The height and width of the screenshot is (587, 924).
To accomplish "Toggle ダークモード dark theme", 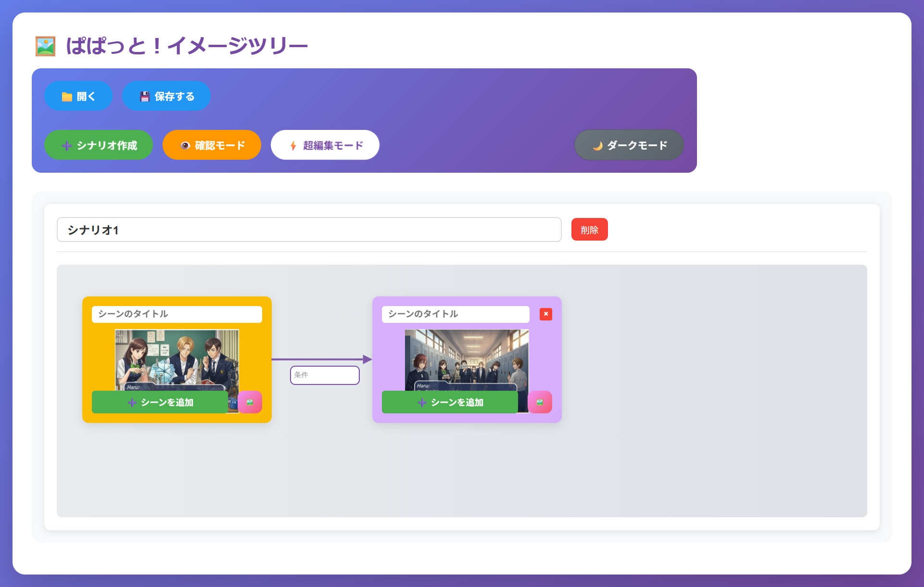I will point(629,145).
